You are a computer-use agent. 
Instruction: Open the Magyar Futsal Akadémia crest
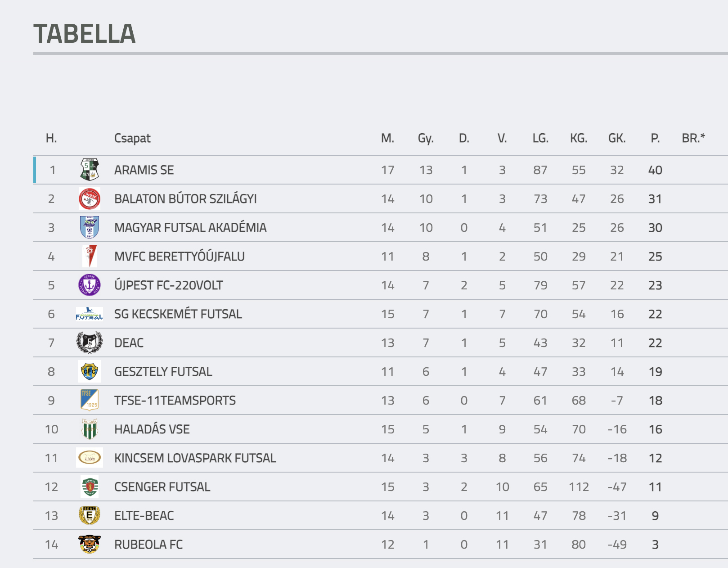pos(89,227)
